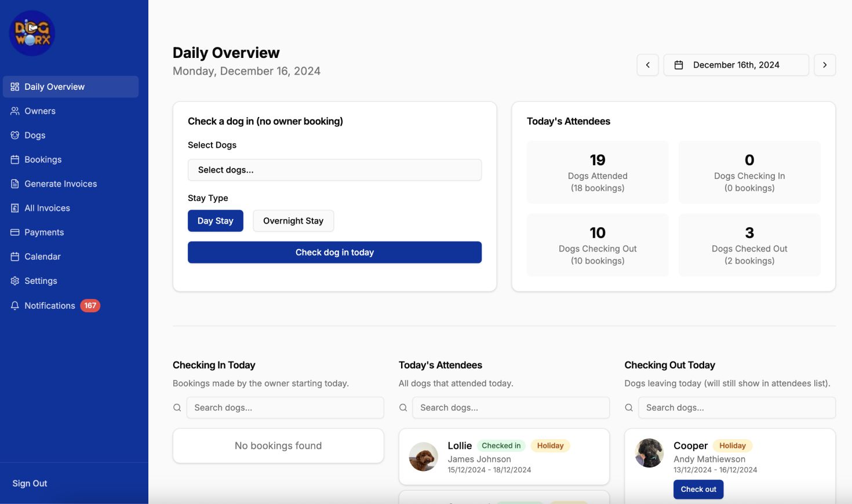This screenshot has height=504, width=852.
Task: Select the Dogs paw icon in sidebar
Action: click(x=14, y=135)
